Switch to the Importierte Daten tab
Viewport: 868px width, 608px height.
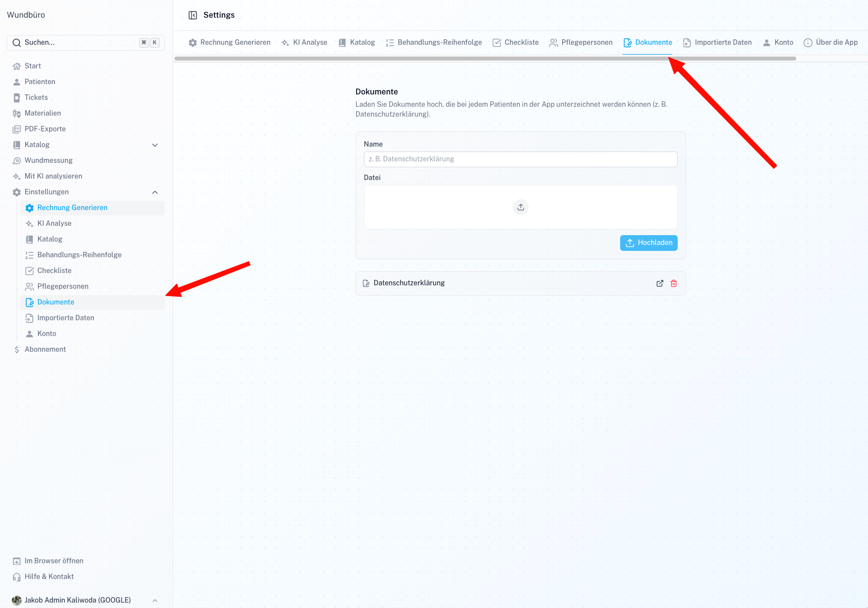(x=718, y=43)
